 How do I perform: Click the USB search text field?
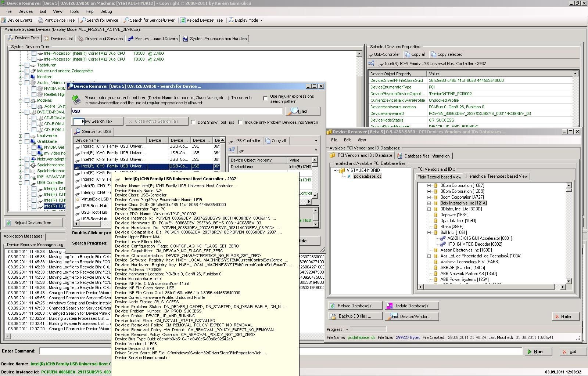(176, 111)
